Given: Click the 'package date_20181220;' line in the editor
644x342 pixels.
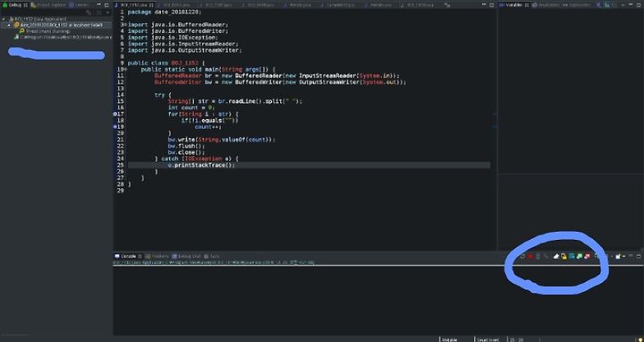Looking at the screenshot, I should coord(165,12).
